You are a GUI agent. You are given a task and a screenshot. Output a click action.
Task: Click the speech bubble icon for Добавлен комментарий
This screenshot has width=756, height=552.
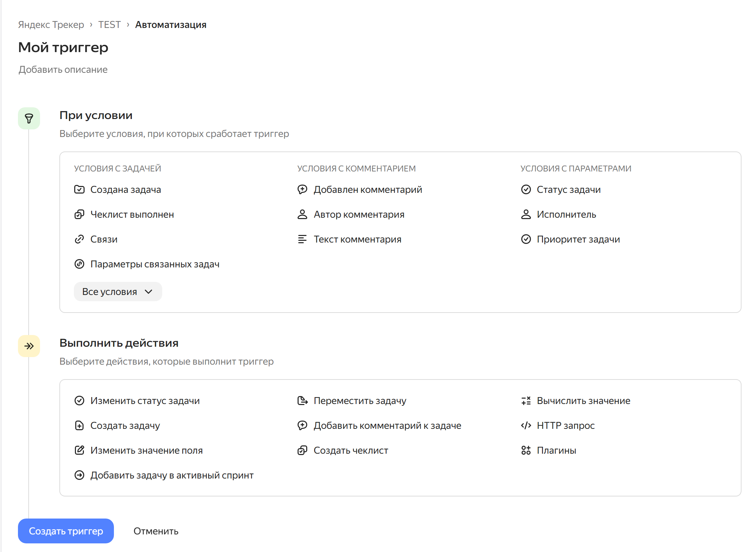[x=302, y=189]
